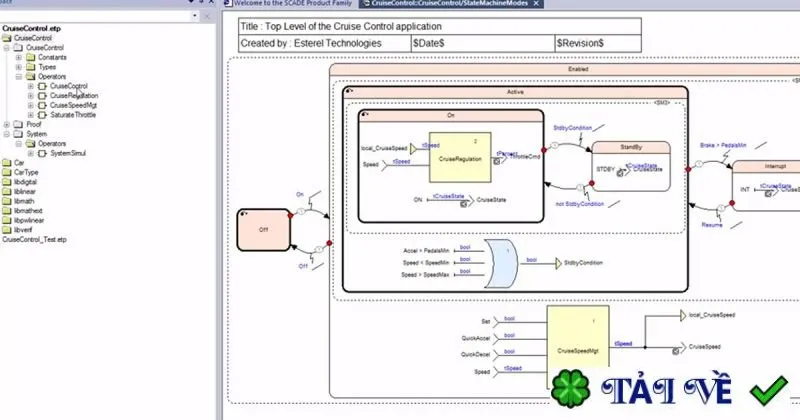Screen dimensions: 800x420
Task: Expand the SystemSimul operator node
Action: click(31, 154)
